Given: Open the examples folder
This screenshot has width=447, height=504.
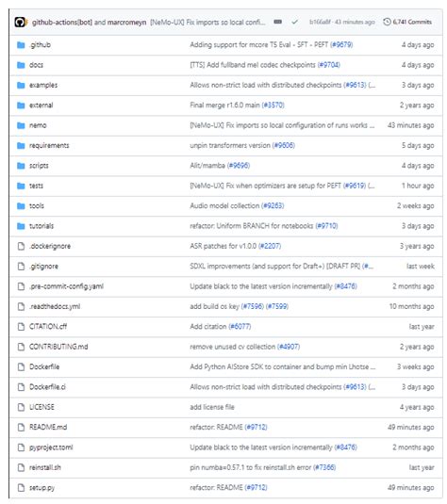Looking at the screenshot, I should 43,85.
